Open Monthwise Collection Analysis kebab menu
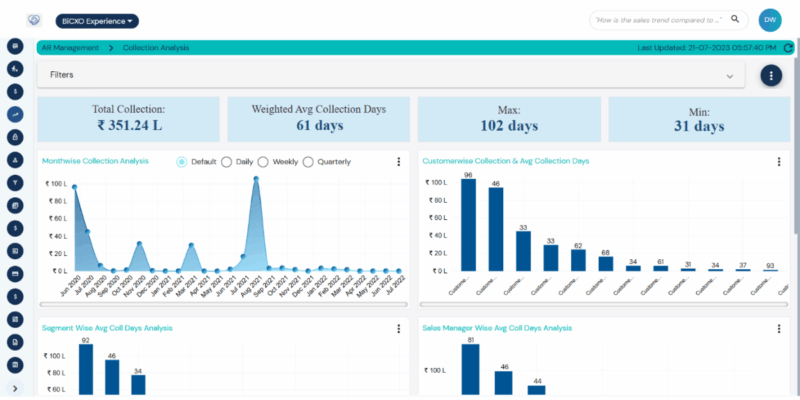Viewport: 800px width, 400px height. tap(399, 162)
